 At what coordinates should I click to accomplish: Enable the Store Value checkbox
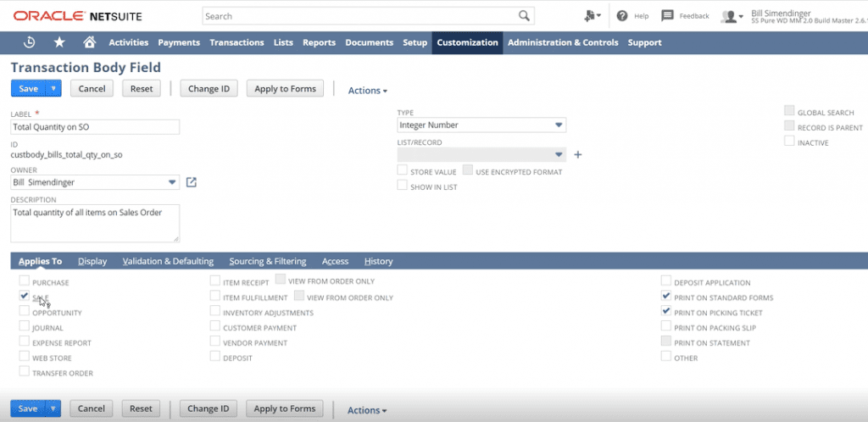403,171
